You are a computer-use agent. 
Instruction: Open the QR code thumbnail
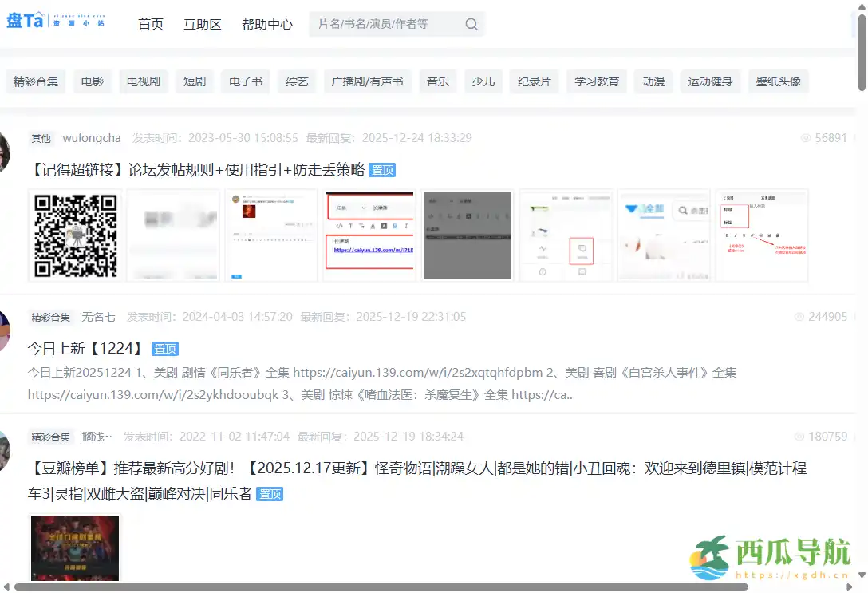[x=74, y=235]
